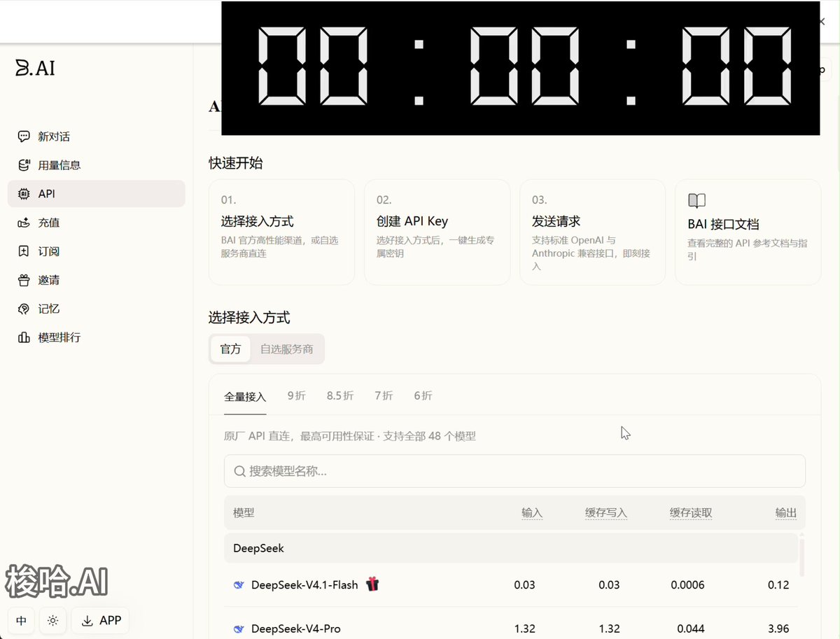Click the DeepSeek group row
The image size is (840, 639).
coord(511,548)
